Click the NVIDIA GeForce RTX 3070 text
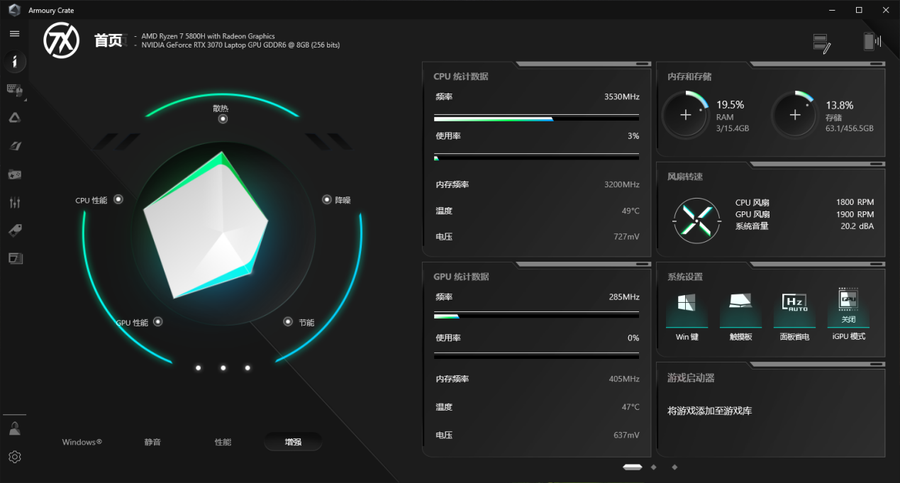Image resolution: width=900 pixels, height=483 pixels. click(240, 45)
